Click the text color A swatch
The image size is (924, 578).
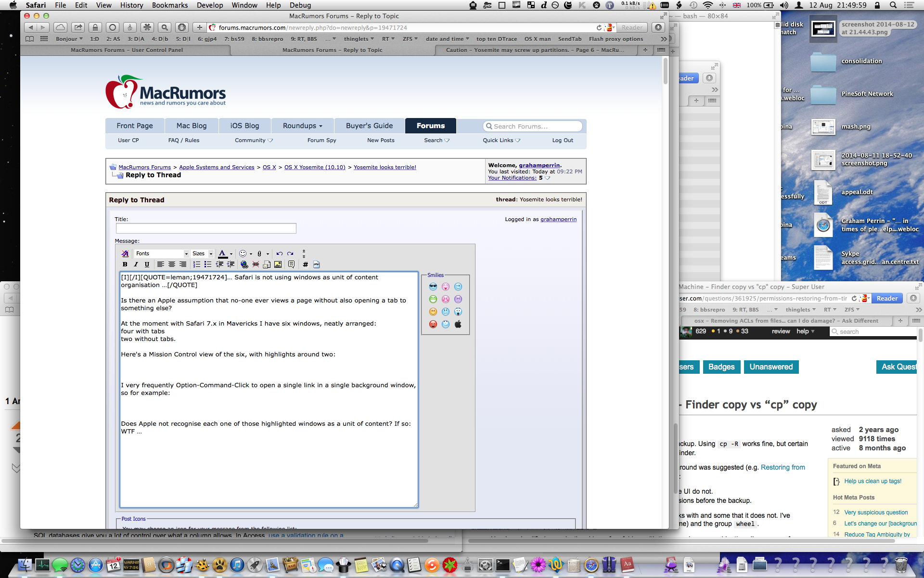[x=222, y=253]
